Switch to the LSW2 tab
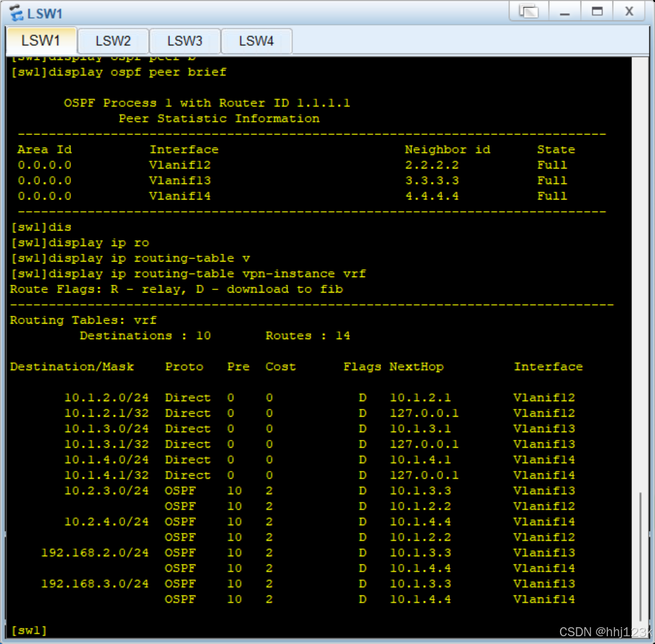Screen dimensions: 655x644 pos(113,41)
